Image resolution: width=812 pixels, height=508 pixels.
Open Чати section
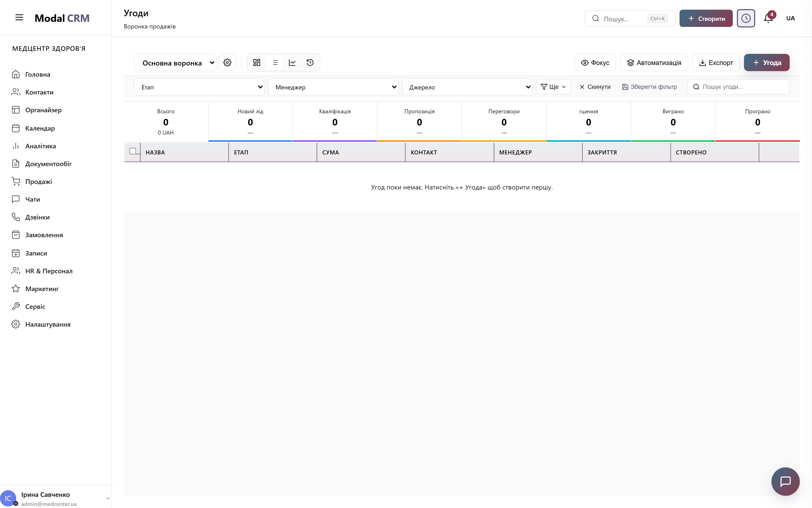coord(56,199)
